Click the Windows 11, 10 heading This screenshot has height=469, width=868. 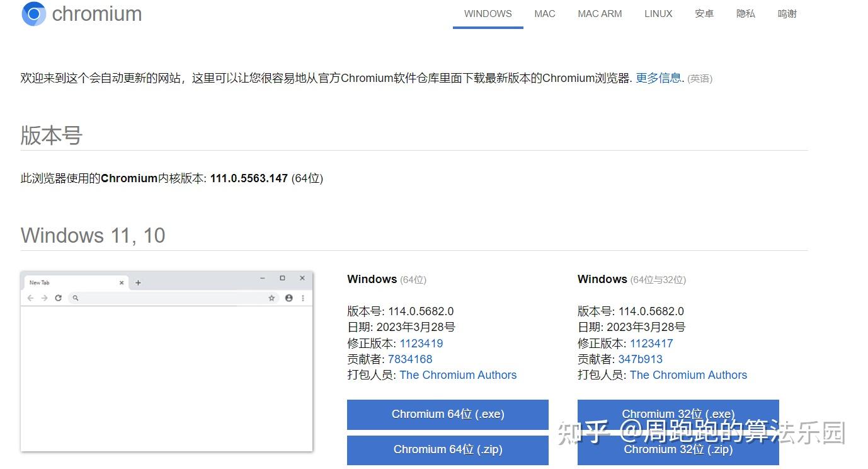point(93,235)
